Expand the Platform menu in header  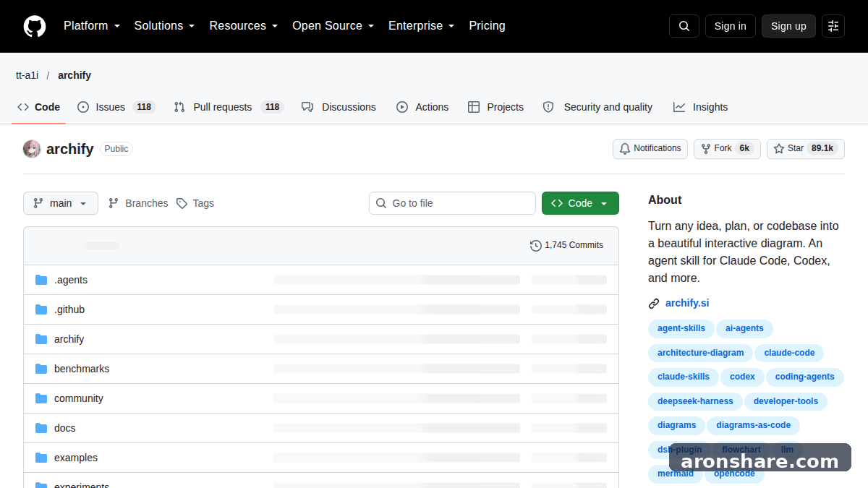point(91,26)
